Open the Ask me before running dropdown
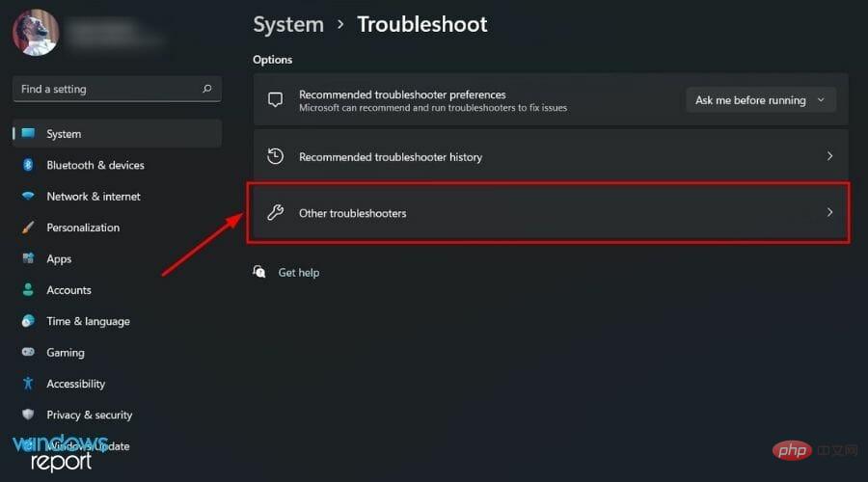868x482 pixels. coord(761,100)
